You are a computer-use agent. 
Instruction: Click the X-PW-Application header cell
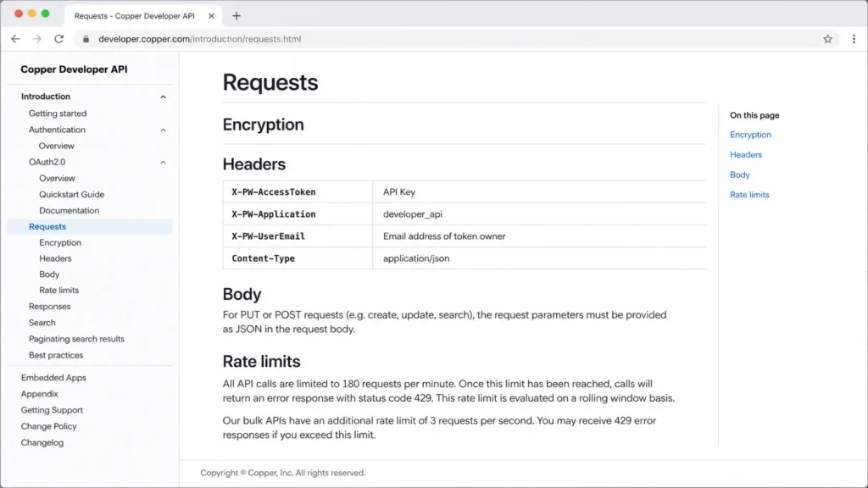pyautogui.click(x=298, y=214)
